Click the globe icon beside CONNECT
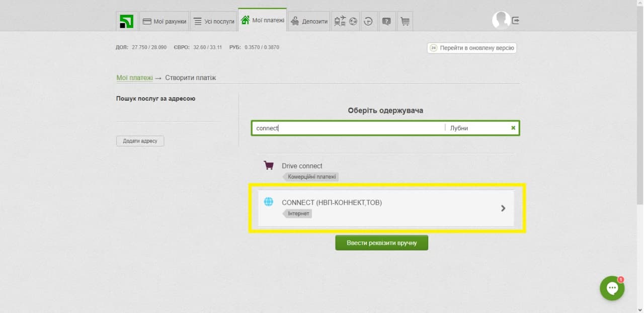 pos(269,202)
